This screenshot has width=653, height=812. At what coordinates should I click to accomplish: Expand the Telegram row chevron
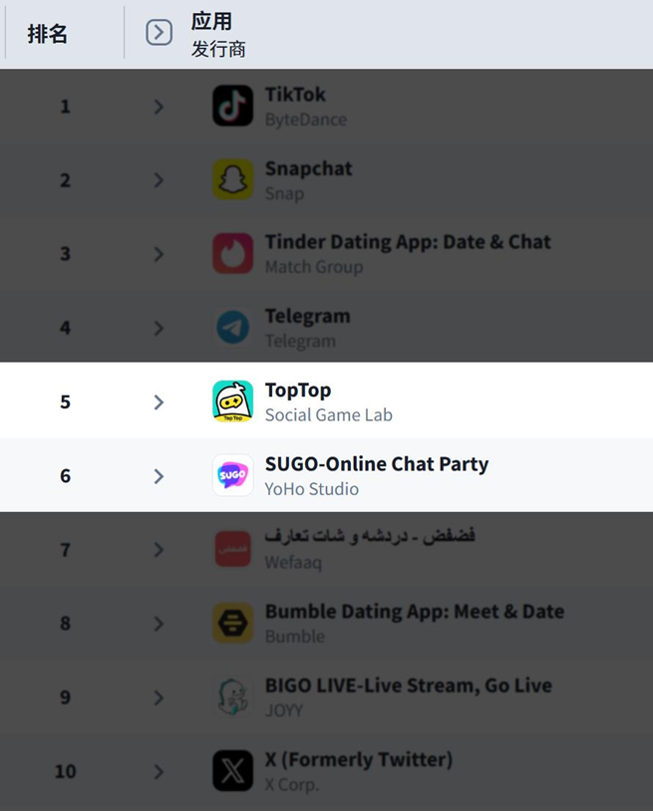pos(159,328)
